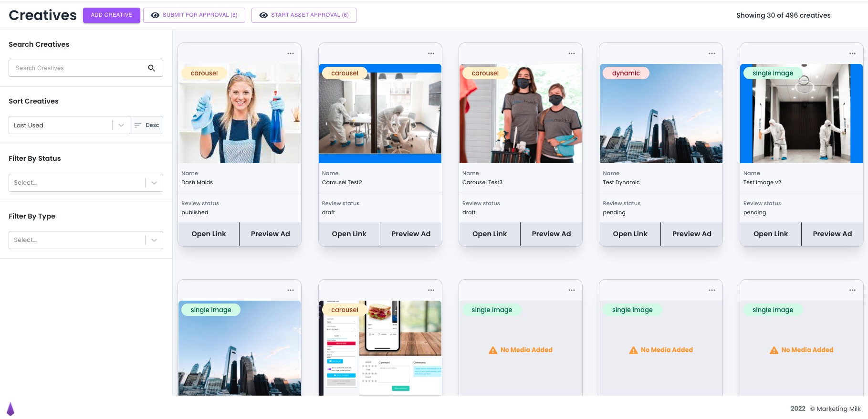Click Start Asset Approval eye button

tap(304, 15)
